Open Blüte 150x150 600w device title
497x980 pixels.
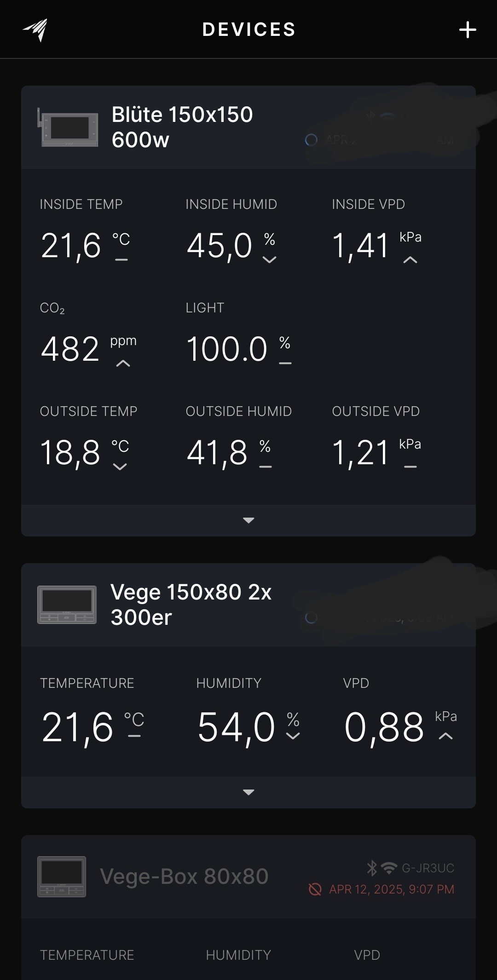pyautogui.click(x=182, y=127)
